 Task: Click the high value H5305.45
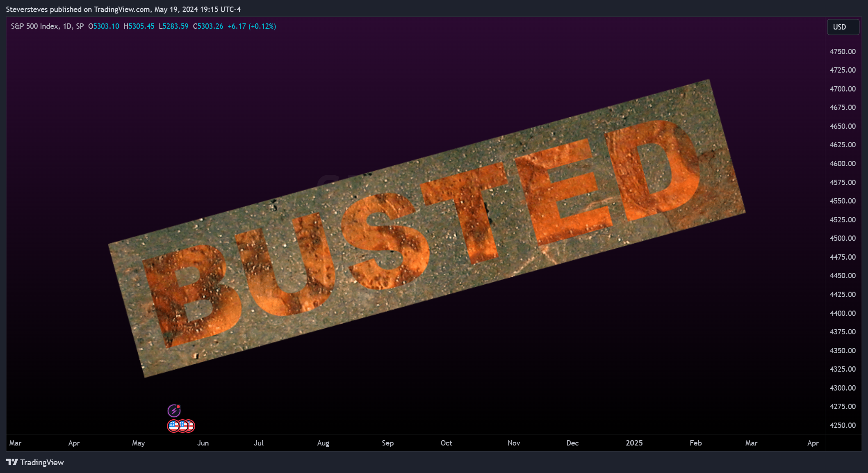click(139, 26)
